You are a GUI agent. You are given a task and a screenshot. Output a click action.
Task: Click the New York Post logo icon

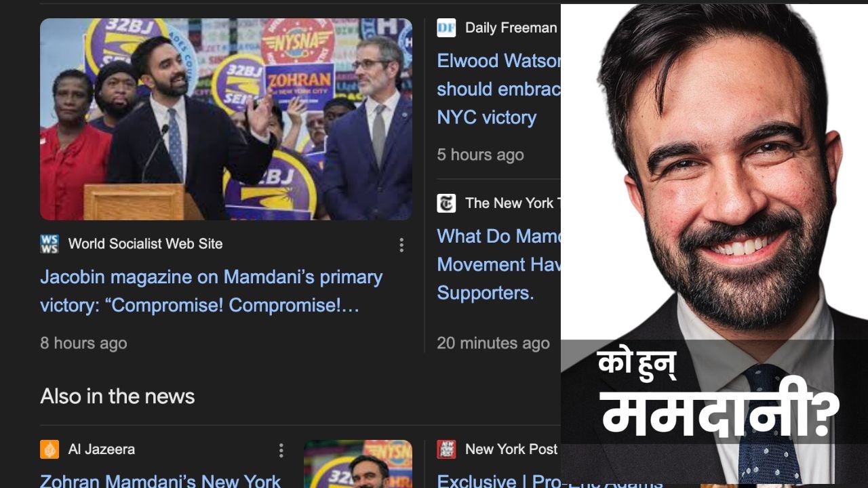[x=446, y=449]
